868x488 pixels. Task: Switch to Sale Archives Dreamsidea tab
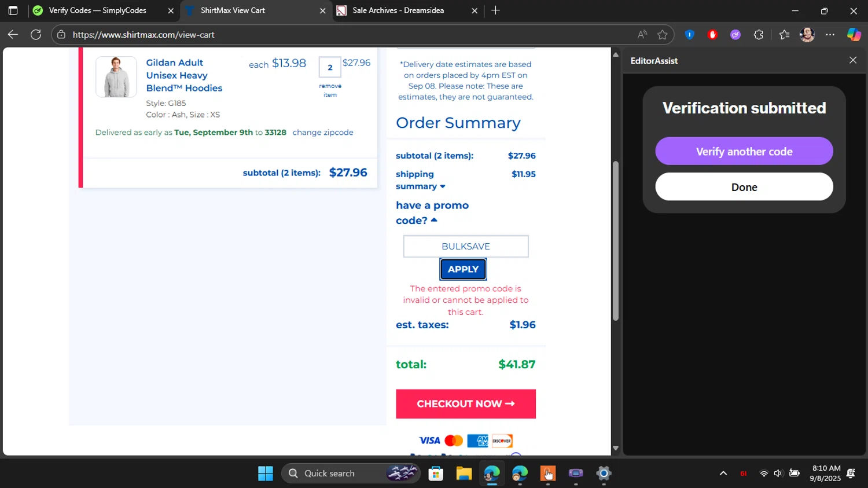click(x=408, y=10)
